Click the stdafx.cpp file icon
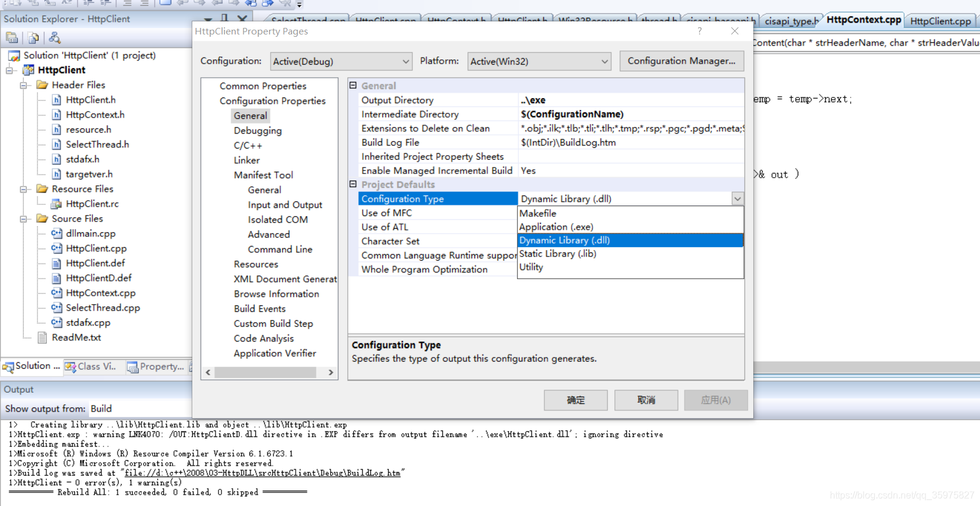 tap(56, 322)
